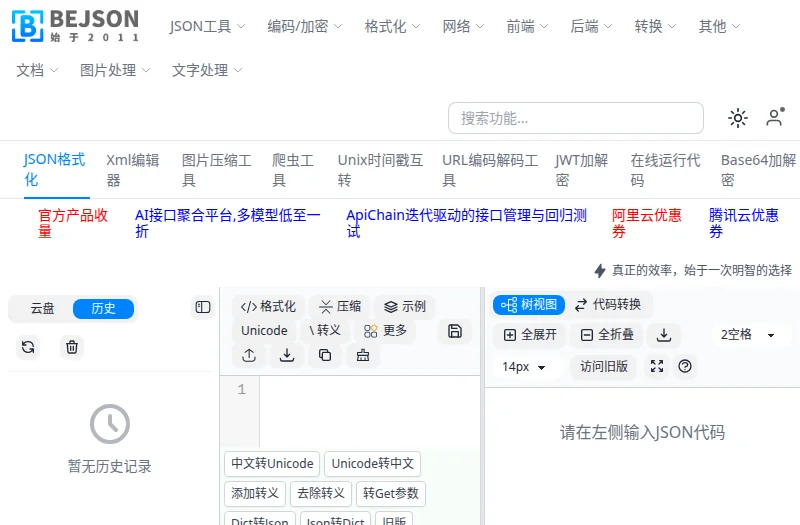The height and width of the screenshot is (525, 800).
Task: Open the 更多 more tools button
Action: point(386,331)
